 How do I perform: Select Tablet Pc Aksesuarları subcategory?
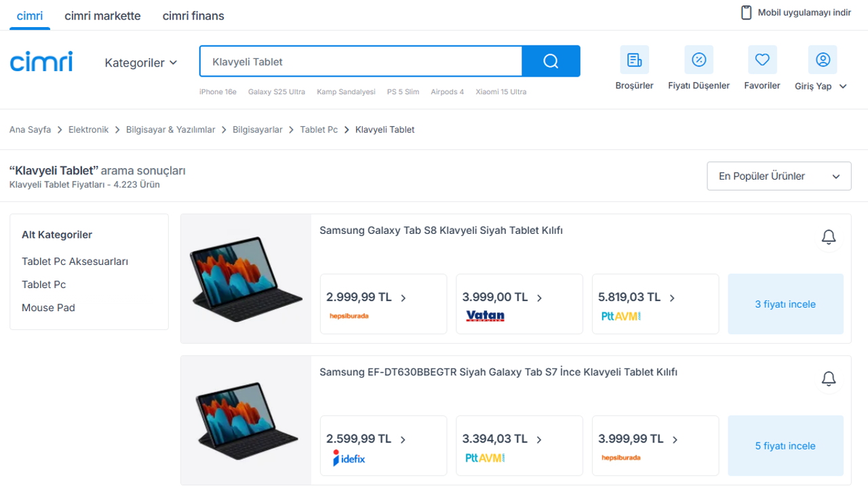pos(75,262)
